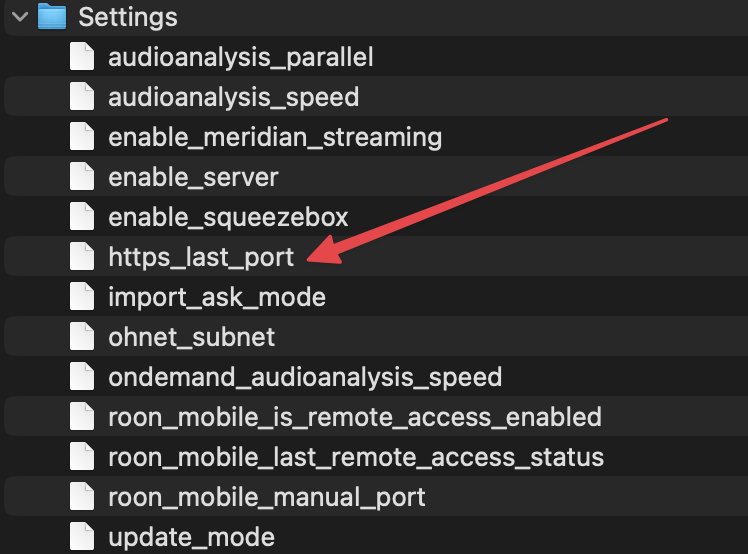The height and width of the screenshot is (554, 748).
Task: Select the https_last_port file name
Action: (201, 258)
